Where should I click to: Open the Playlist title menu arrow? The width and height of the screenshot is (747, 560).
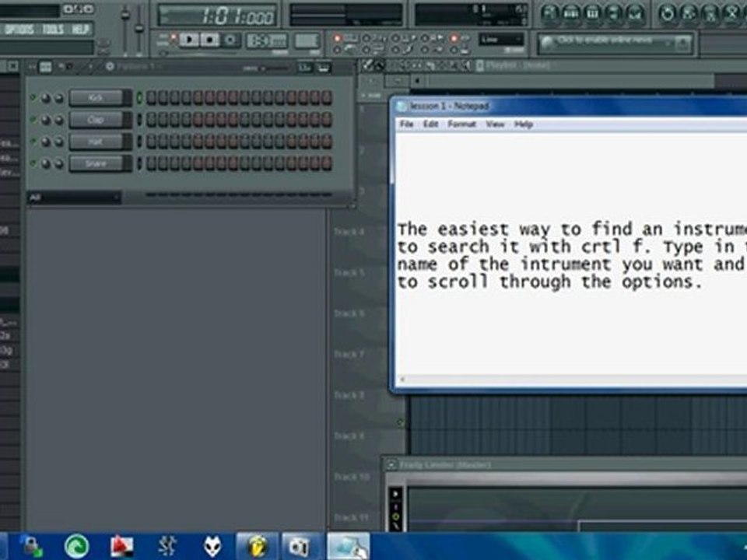(x=480, y=65)
